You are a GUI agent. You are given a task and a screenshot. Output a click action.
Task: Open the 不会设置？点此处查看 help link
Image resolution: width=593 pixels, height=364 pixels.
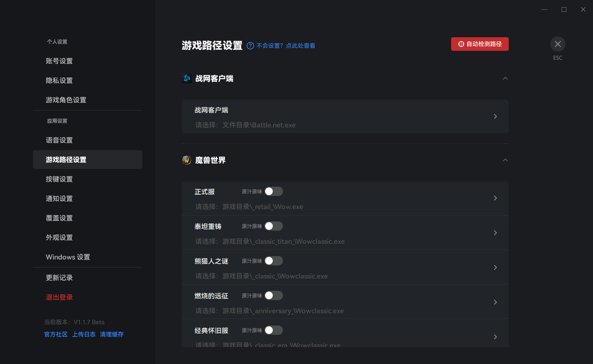click(287, 46)
